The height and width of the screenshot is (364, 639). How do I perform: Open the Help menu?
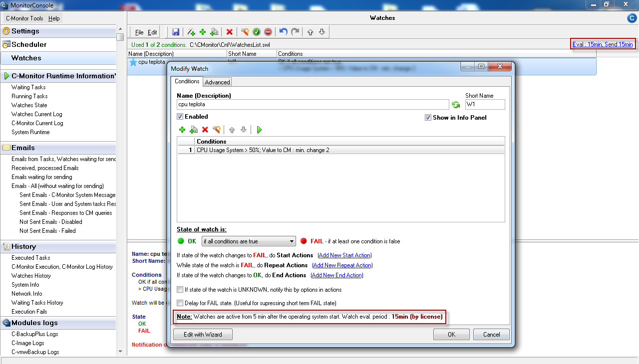pyautogui.click(x=54, y=18)
